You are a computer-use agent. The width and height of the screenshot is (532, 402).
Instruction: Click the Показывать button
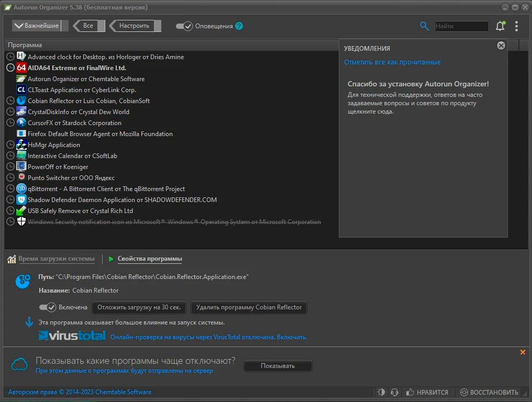pyautogui.click(x=278, y=366)
